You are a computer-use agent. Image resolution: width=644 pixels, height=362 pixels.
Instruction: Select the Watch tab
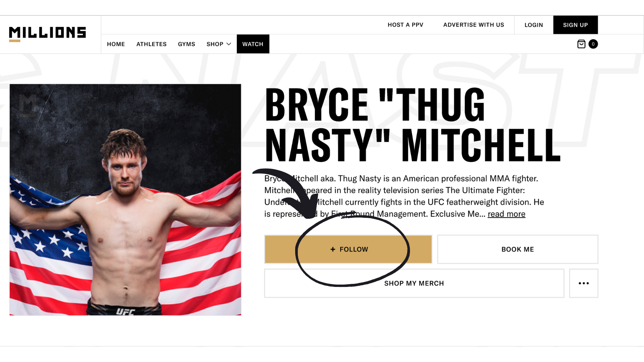coord(253,44)
